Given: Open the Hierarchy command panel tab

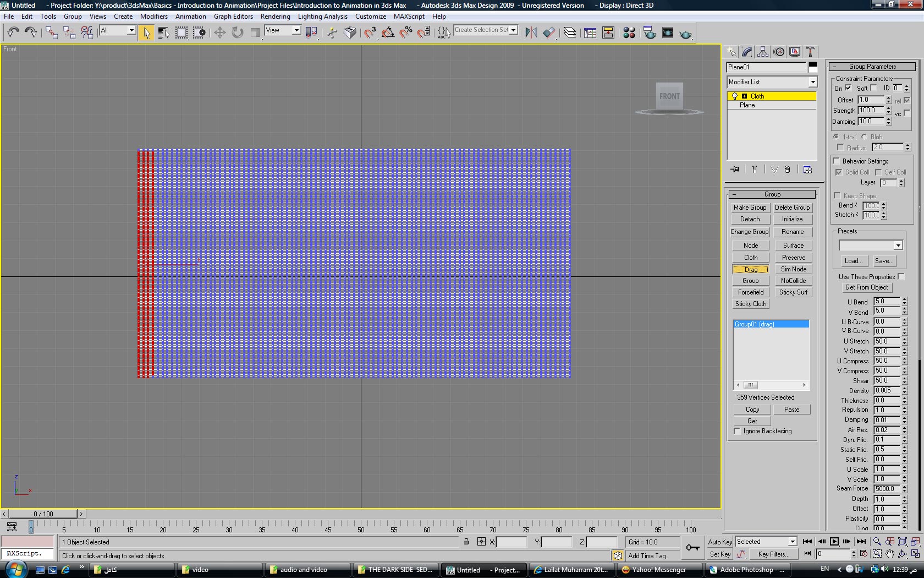Looking at the screenshot, I should coord(763,52).
